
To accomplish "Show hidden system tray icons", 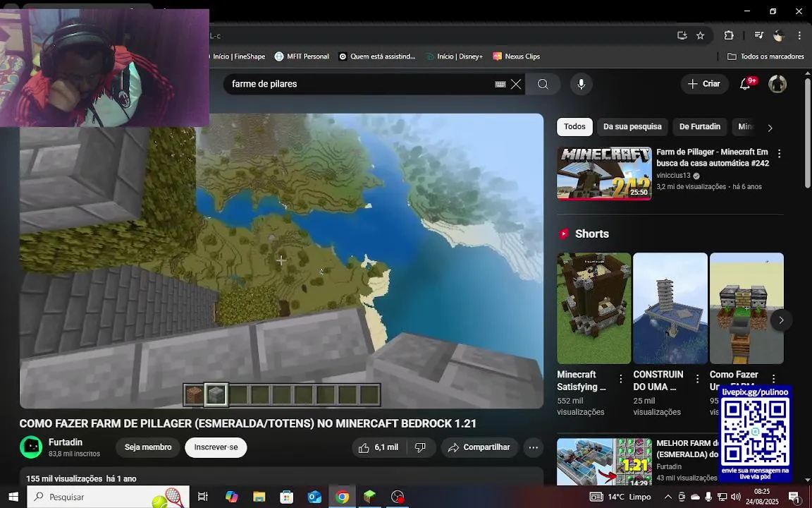I will click(x=668, y=497).
